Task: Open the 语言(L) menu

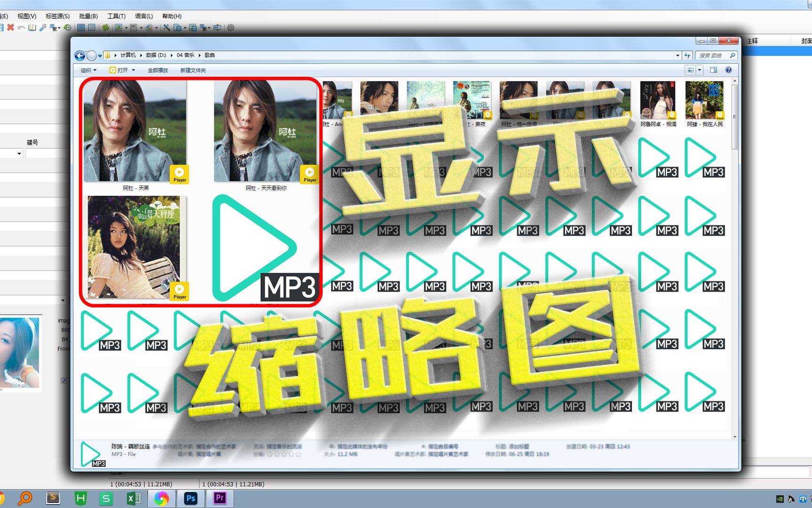Action: pos(144,16)
